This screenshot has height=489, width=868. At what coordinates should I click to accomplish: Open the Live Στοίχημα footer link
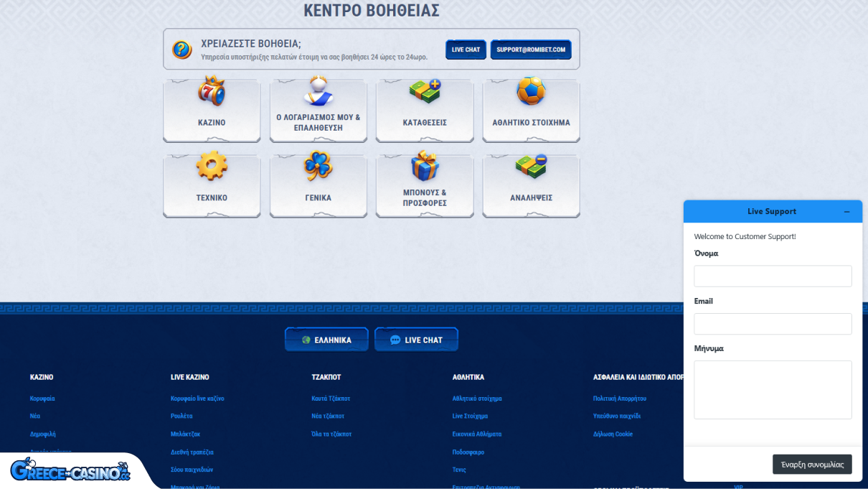coord(470,416)
